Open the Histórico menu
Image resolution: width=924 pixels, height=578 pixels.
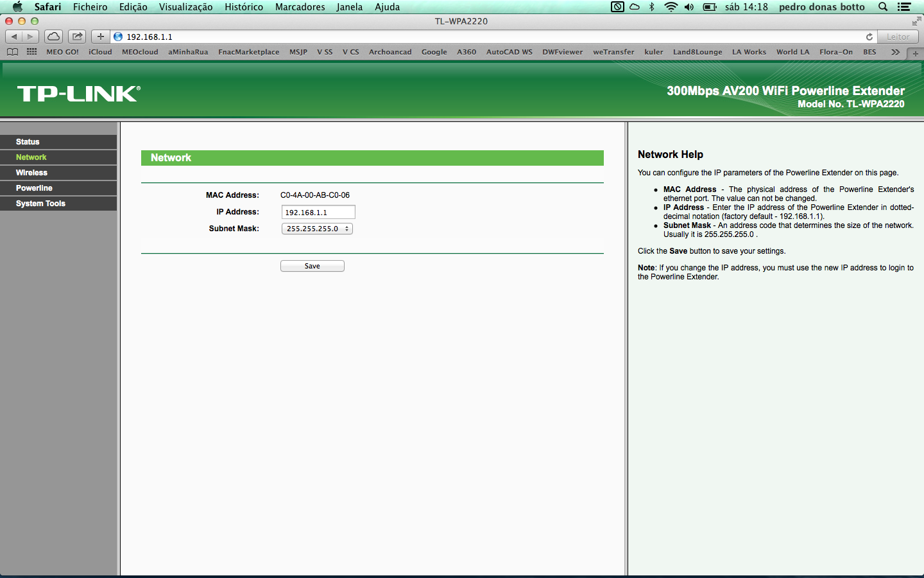[x=244, y=7]
